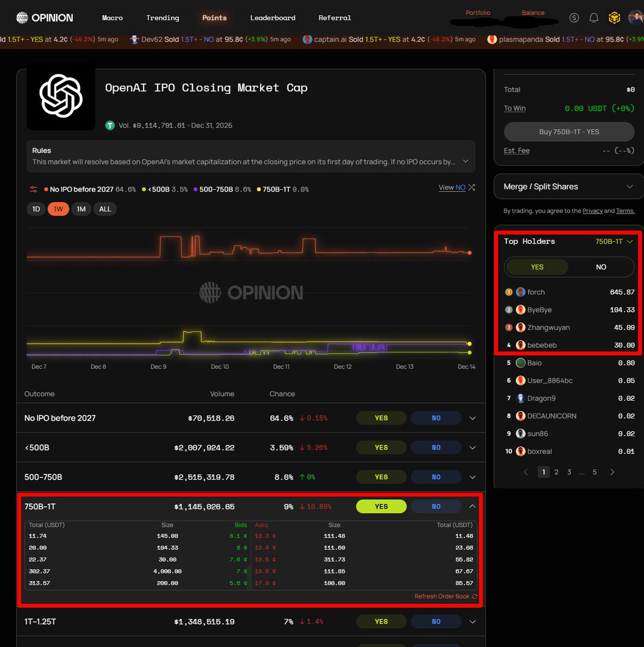The height and width of the screenshot is (647, 644).
Task: Click Baio's green avatar
Action: point(521,363)
